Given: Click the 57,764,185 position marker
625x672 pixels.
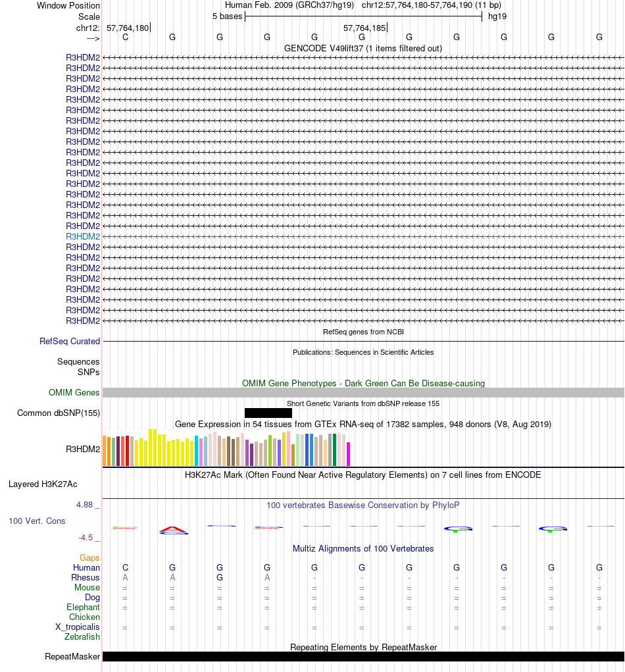Looking at the screenshot, I should 364,28.
